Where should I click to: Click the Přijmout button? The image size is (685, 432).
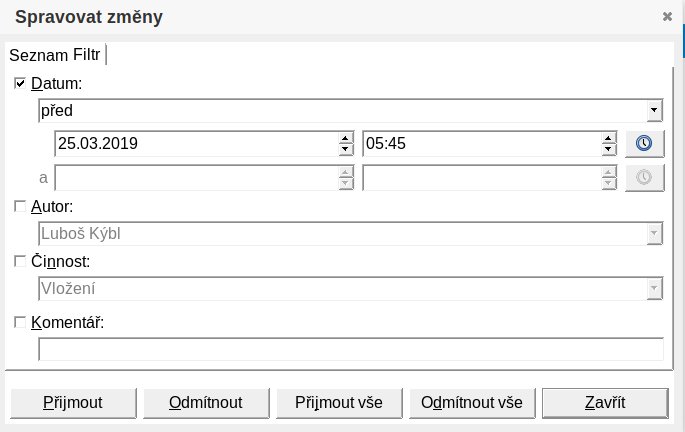pos(73,403)
